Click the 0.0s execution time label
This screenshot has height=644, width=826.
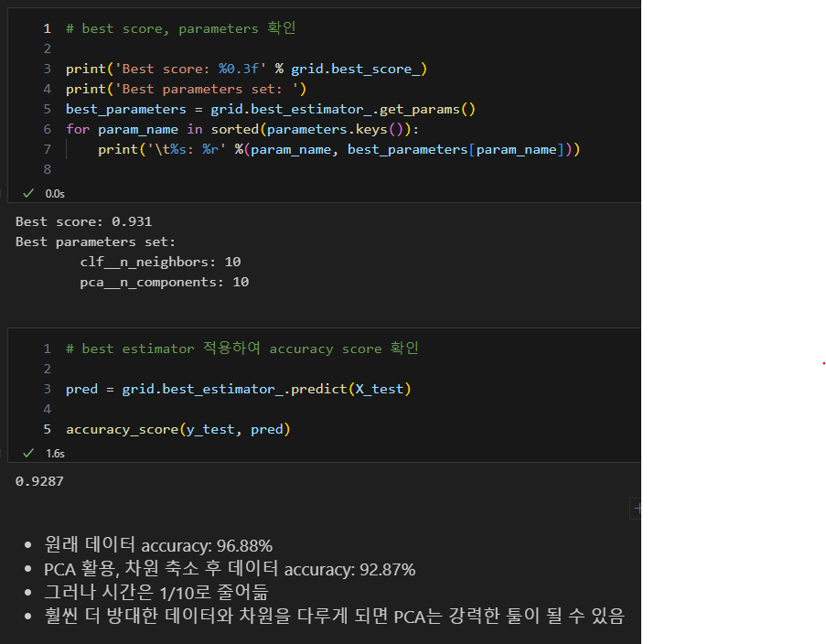pos(55,194)
